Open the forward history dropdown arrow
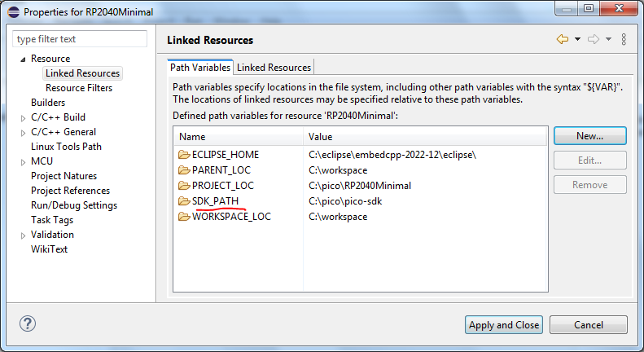Image resolution: width=644 pixels, height=352 pixels. point(608,39)
